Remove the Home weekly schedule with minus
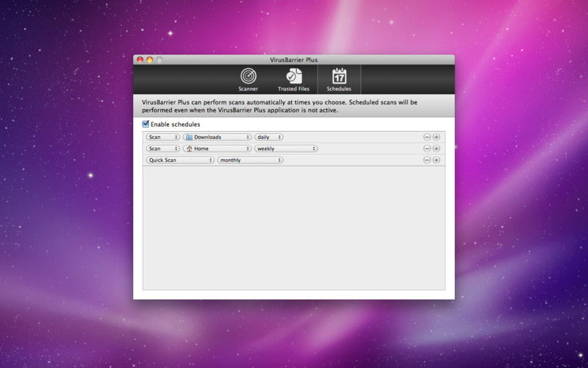This screenshot has height=368, width=588. 427,149
